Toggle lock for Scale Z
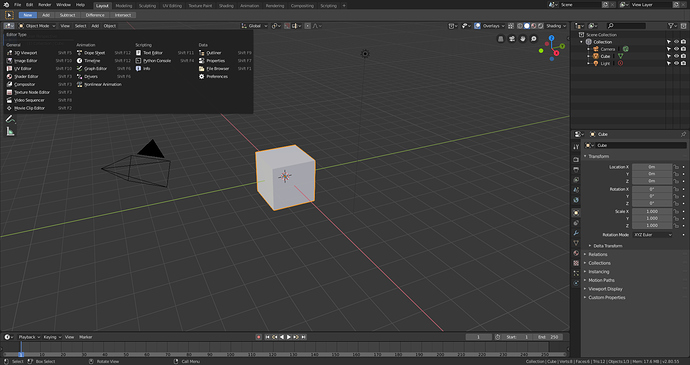The height and width of the screenshot is (365, 690). [676, 225]
